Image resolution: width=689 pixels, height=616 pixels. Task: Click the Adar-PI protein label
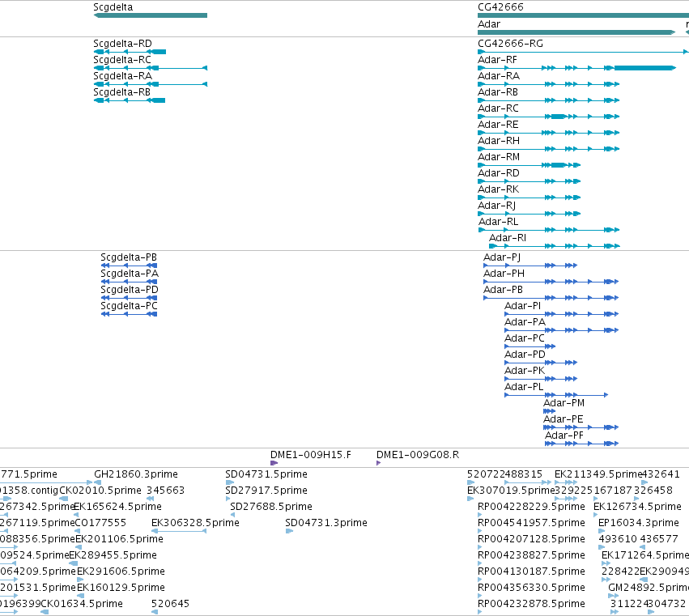522,306
